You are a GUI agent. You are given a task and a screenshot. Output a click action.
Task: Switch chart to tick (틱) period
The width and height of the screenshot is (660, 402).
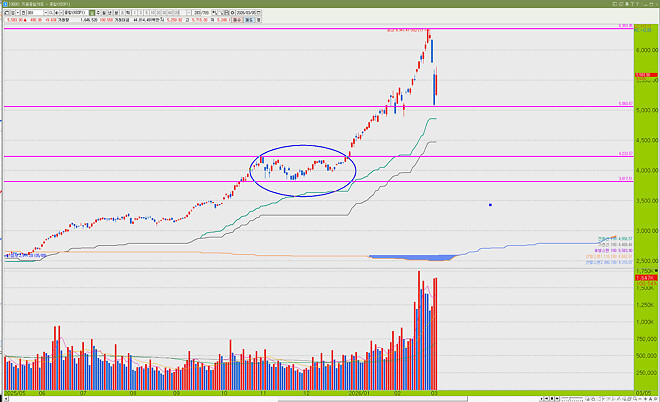128,13
